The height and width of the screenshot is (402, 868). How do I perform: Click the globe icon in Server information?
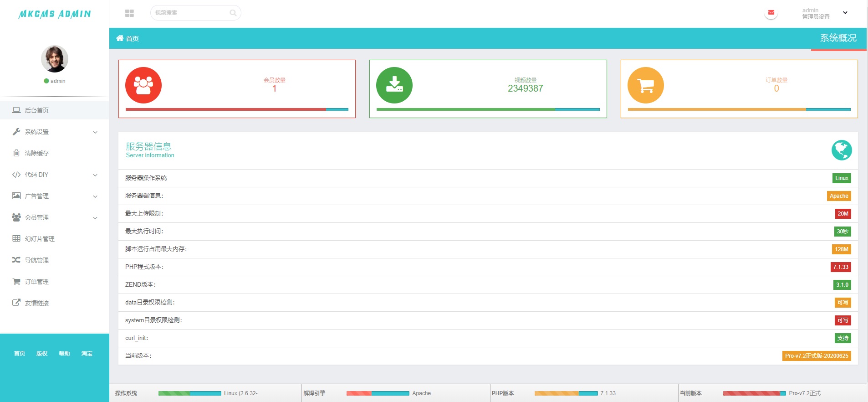[842, 150]
